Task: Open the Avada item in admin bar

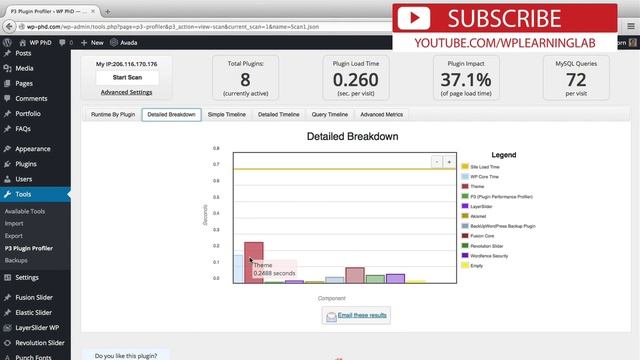Action: pyautogui.click(x=124, y=42)
